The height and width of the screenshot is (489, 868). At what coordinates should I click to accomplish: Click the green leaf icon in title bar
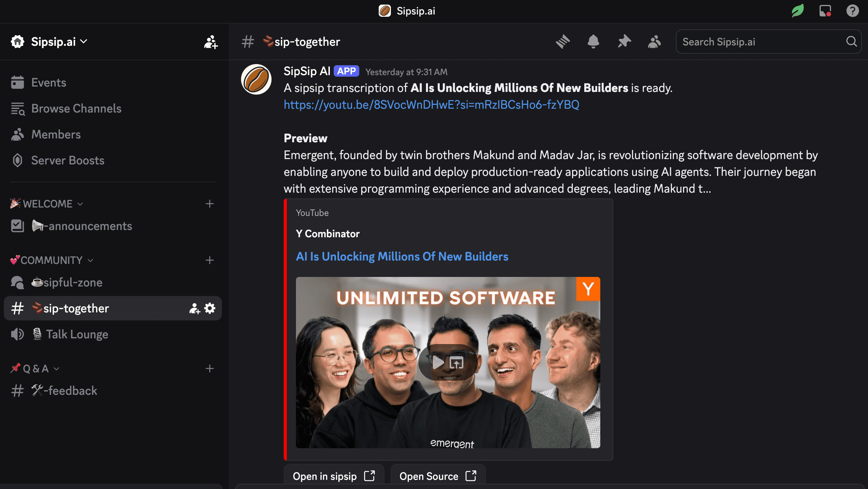[797, 11]
